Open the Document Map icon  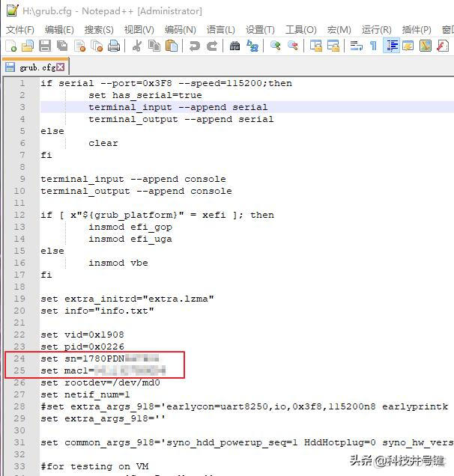[426, 46]
